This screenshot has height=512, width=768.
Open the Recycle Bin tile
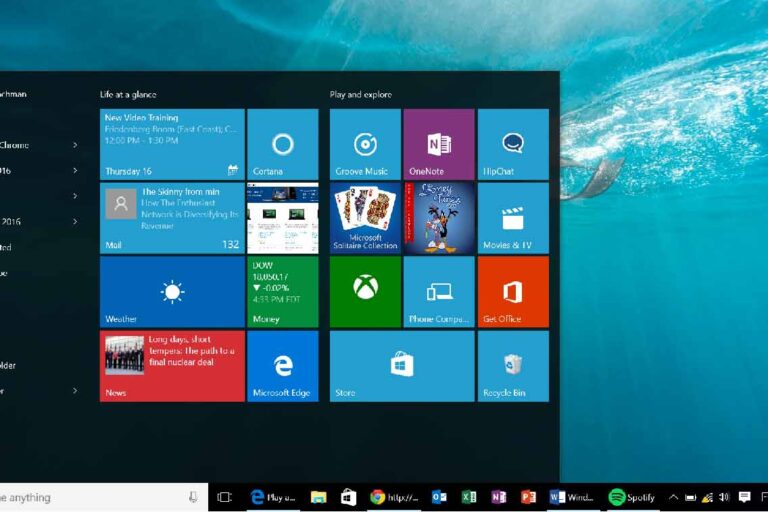(513, 366)
